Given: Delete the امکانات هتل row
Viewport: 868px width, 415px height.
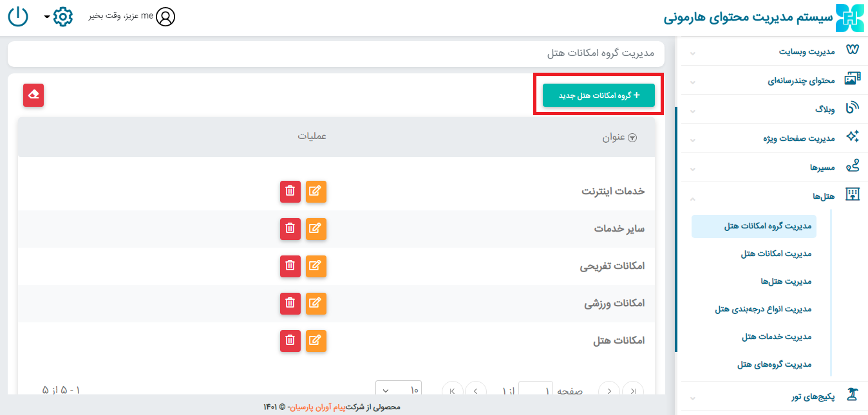Looking at the screenshot, I should tap(290, 340).
